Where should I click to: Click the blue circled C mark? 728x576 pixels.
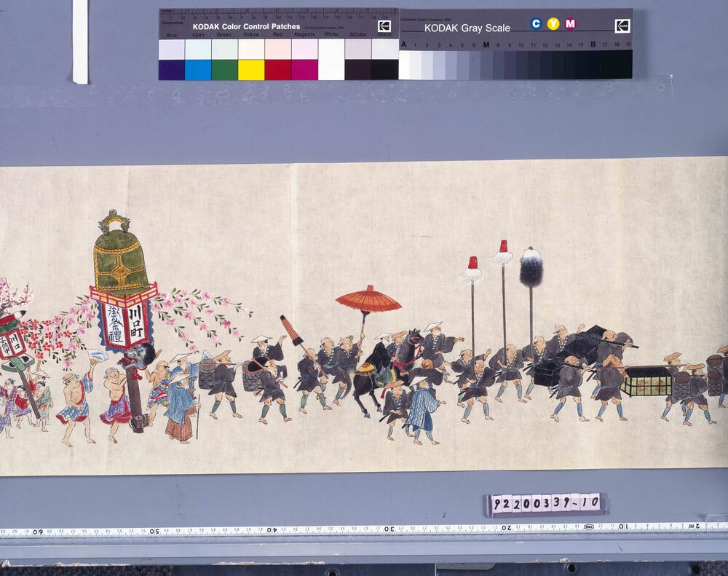pyautogui.click(x=536, y=24)
